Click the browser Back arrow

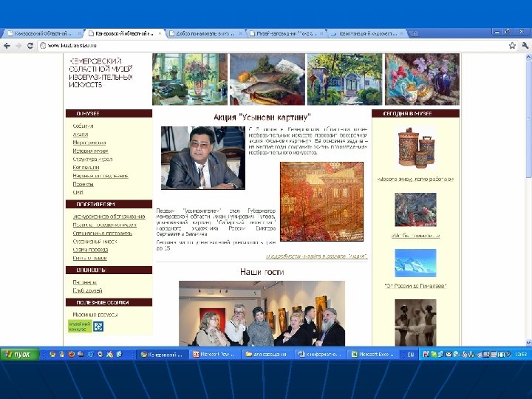7,46
